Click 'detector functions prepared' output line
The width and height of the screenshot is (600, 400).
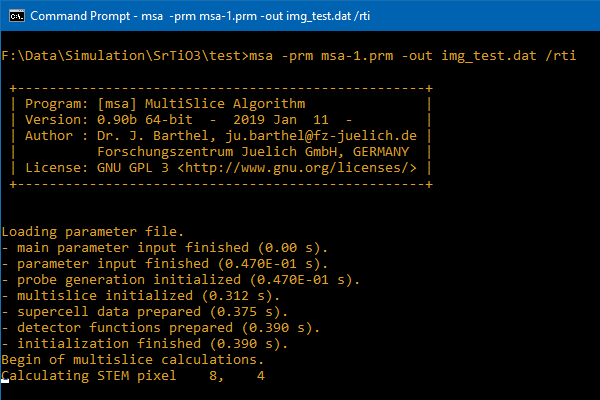(x=160, y=327)
